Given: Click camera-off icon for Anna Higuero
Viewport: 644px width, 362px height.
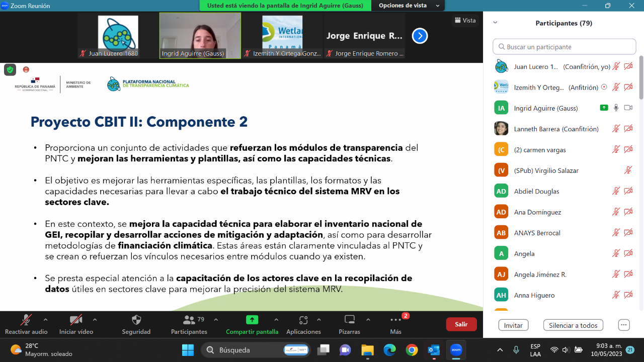Looking at the screenshot, I should pos(628,295).
